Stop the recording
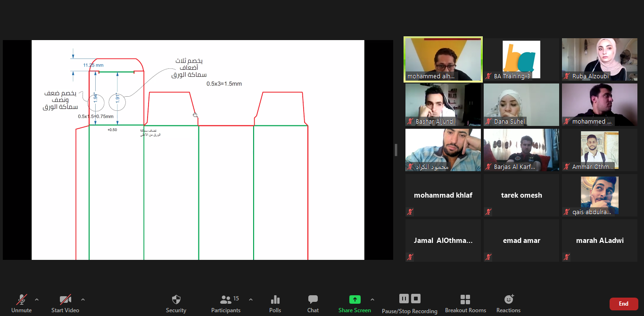Screen dimensions: 644x316 tap(416, 299)
